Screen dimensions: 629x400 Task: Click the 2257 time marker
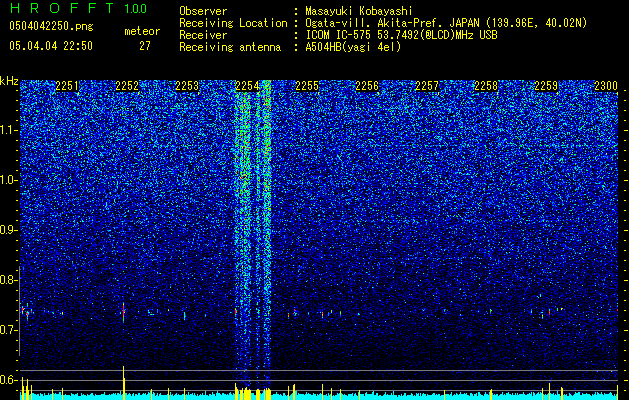(x=427, y=86)
